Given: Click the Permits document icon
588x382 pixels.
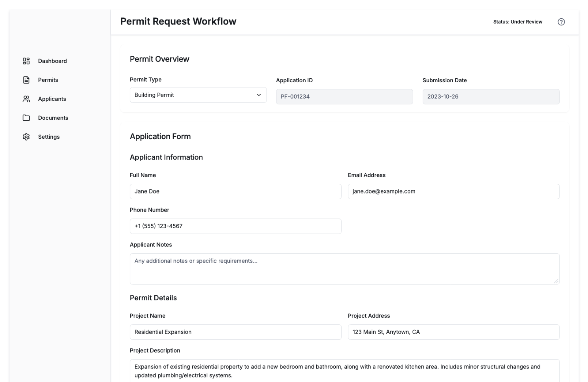Looking at the screenshot, I should tap(26, 80).
